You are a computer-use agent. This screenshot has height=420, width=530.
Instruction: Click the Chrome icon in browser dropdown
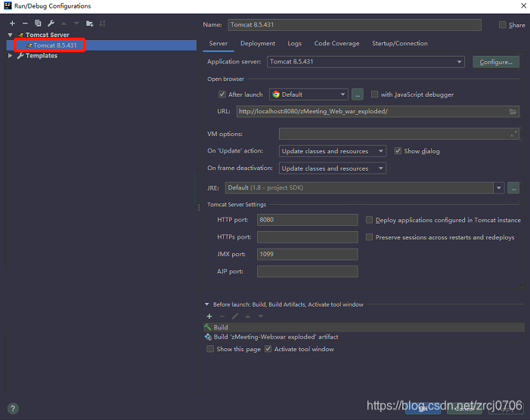[276, 94]
